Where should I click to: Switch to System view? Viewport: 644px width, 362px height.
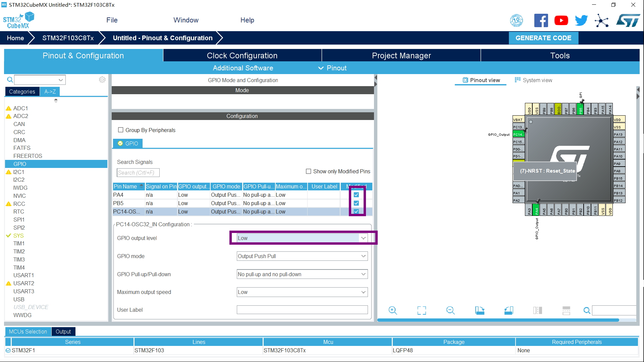point(533,80)
